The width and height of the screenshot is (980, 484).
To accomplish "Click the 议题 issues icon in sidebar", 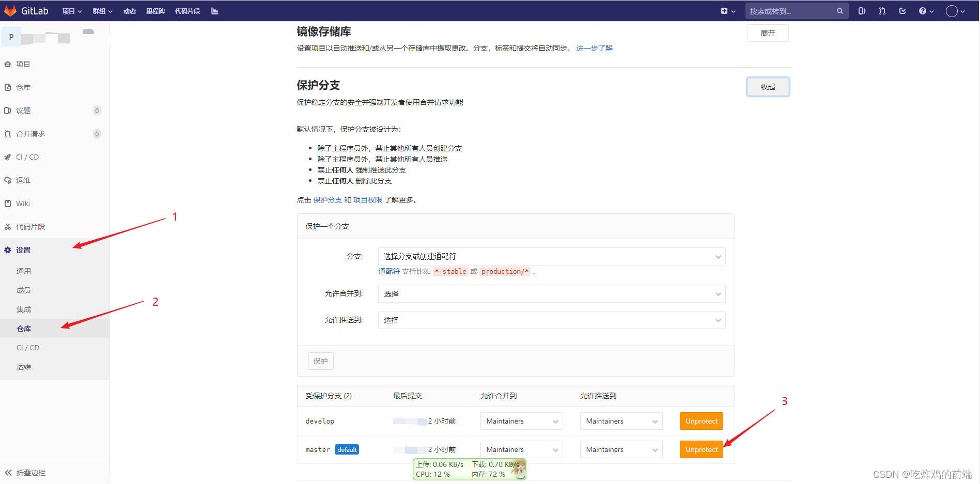I will pyautogui.click(x=8, y=111).
